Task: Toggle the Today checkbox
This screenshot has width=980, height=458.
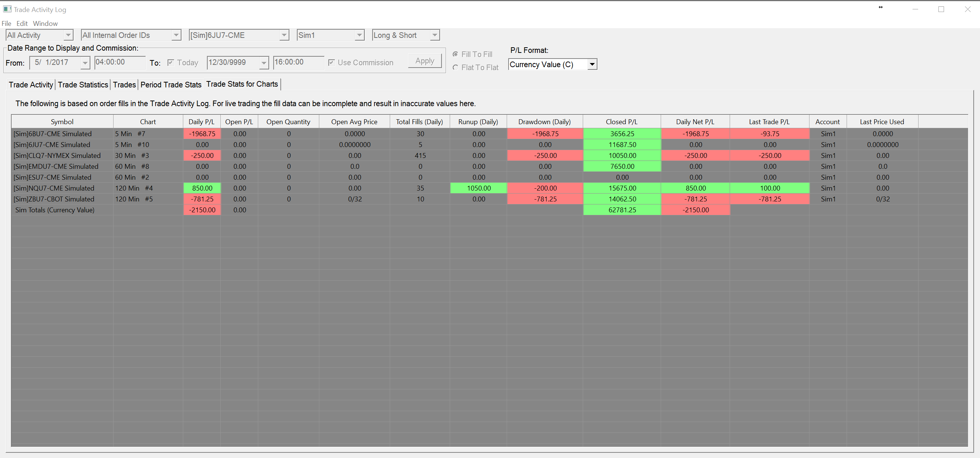Action: coord(171,62)
